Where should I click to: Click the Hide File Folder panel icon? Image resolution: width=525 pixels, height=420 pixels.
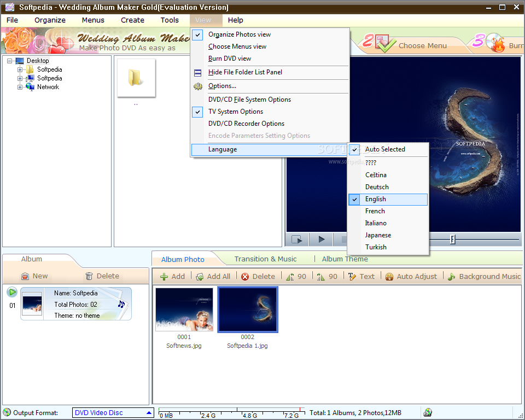(x=198, y=73)
